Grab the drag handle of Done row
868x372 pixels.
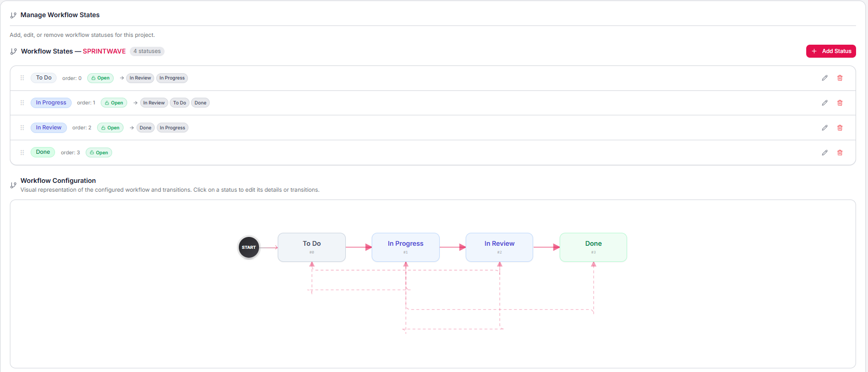(x=22, y=153)
